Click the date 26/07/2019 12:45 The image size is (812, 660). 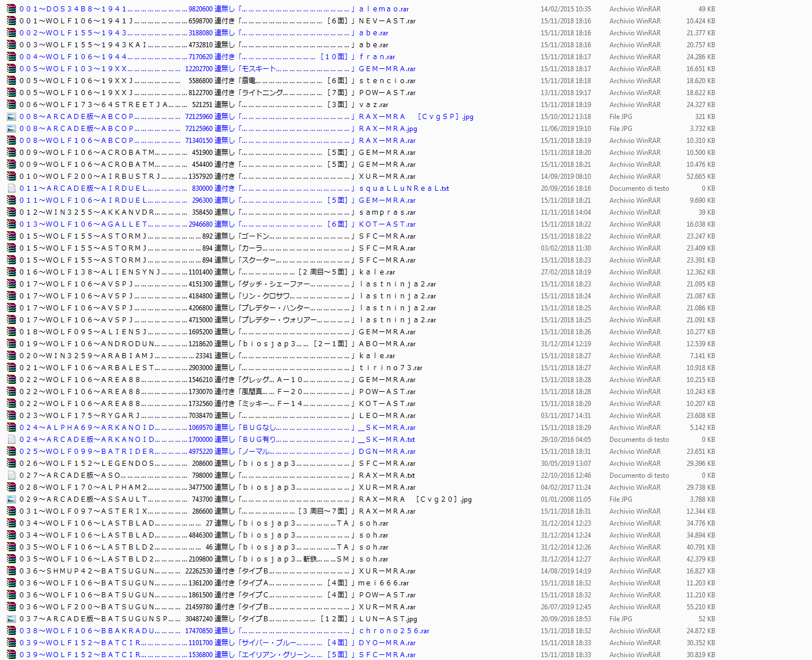point(566,607)
